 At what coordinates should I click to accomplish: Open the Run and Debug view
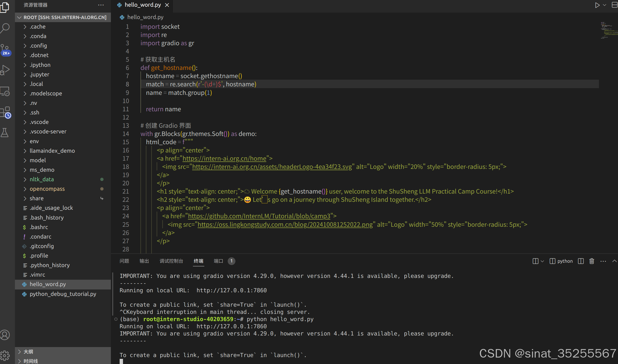pyautogui.click(x=6, y=70)
